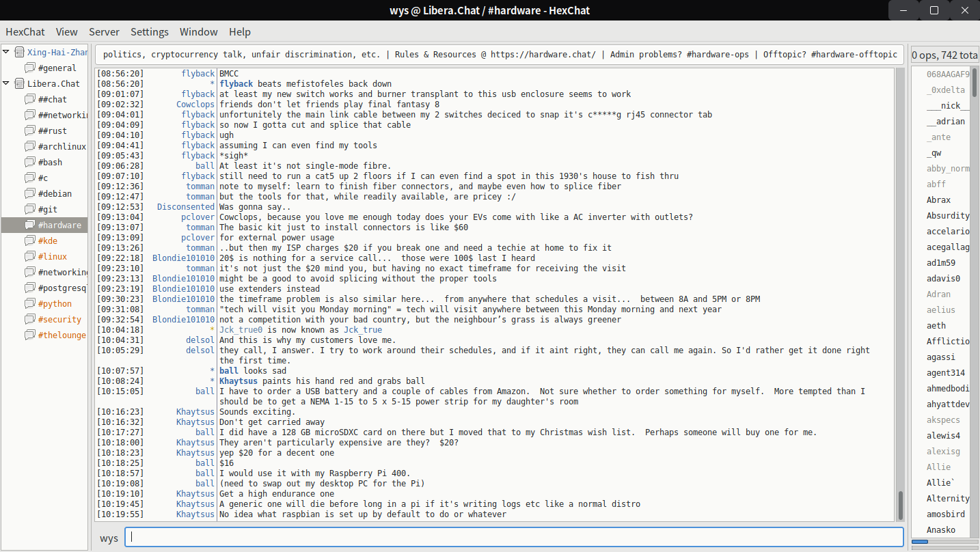Click the highlighted #hardware channel icon
This screenshot has height=552, width=980.
pos(30,225)
